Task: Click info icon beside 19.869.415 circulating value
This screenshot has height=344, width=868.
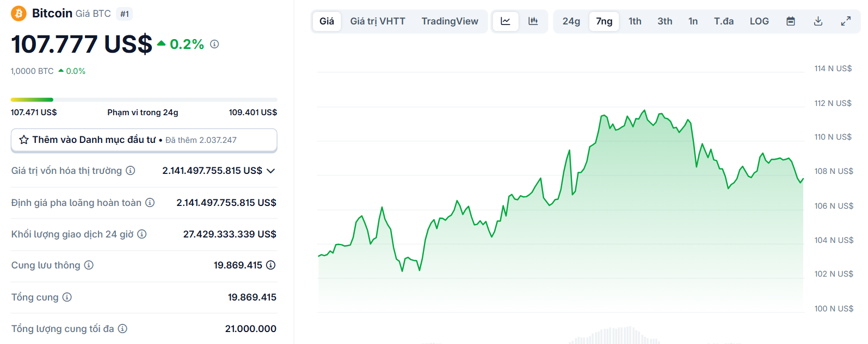Action: 271,265
